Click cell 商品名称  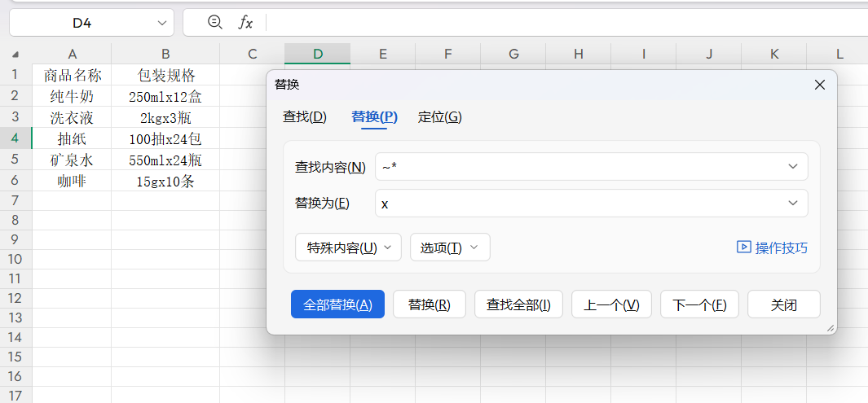(x=72, y=75)
